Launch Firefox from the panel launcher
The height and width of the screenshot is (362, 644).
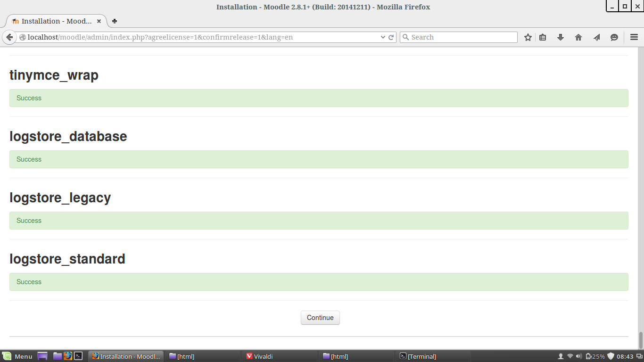click(68, 356)
